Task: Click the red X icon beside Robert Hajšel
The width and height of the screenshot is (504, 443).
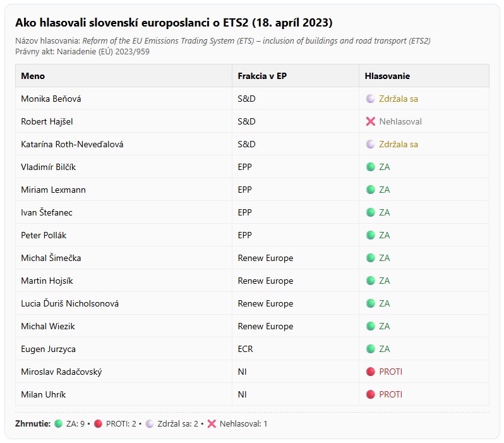Action: click(371, 121)
